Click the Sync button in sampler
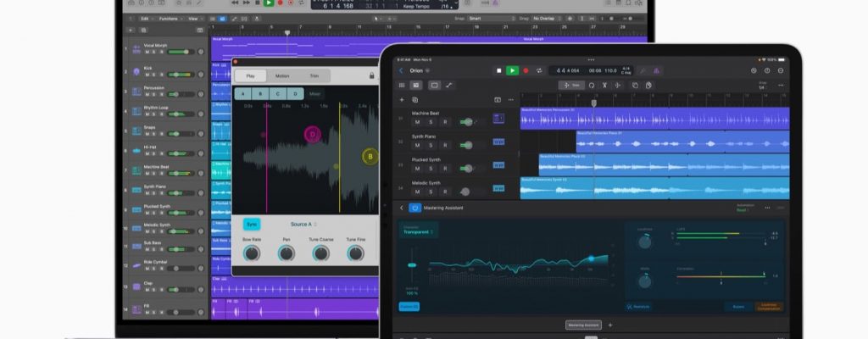 pyautogui.click(x=252, y=225)
